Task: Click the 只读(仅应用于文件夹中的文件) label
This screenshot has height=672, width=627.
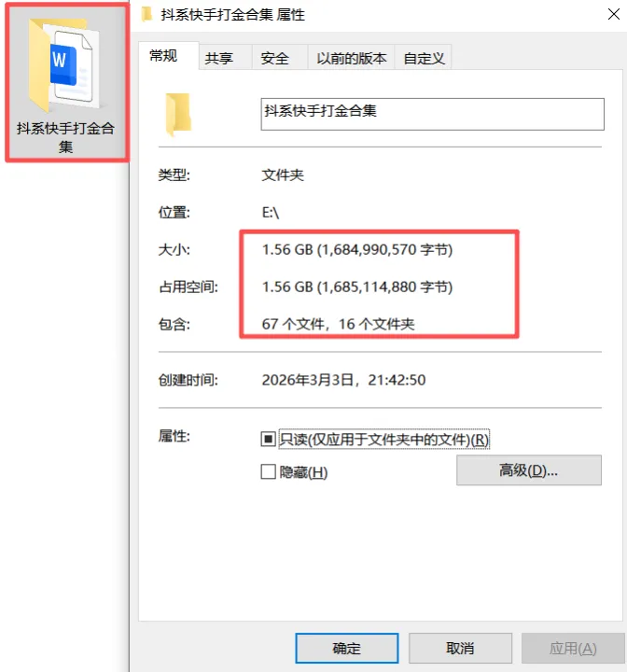Action: (x=384, y=440)
